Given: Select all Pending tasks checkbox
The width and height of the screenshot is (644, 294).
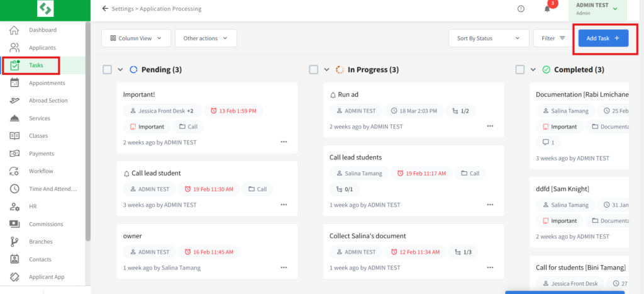Looking at the screenshot, I should (x=107, y=70).
